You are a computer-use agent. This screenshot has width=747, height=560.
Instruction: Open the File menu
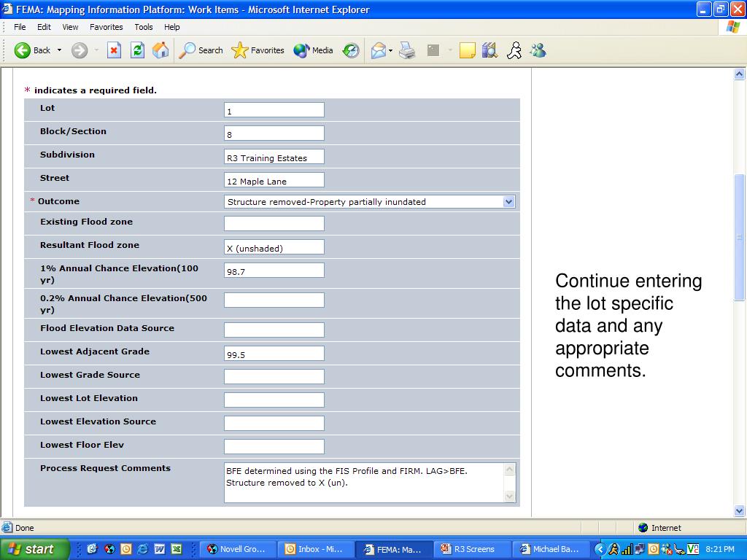[20, 27]
